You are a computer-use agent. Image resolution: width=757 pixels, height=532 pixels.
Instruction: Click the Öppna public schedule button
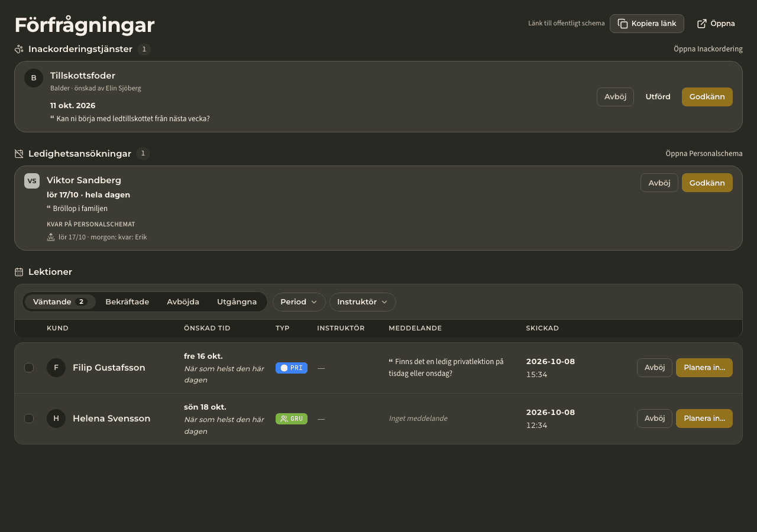716,24
